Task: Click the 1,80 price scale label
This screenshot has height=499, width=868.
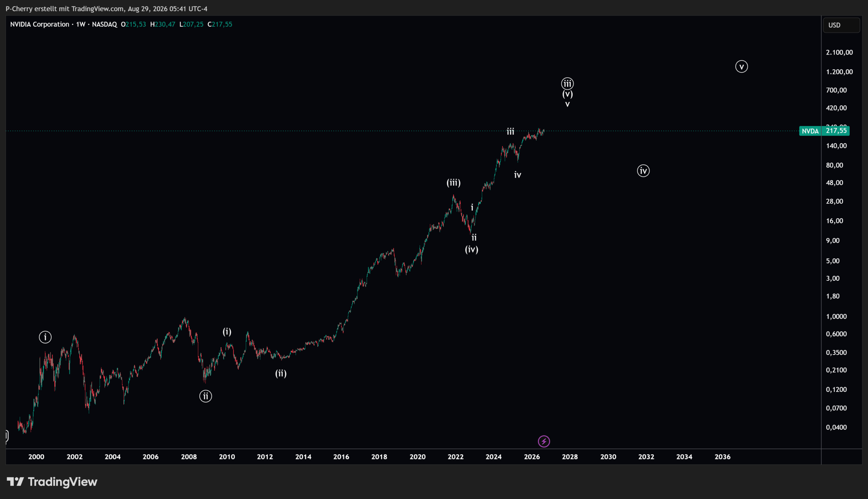Action: pos(833,296)
